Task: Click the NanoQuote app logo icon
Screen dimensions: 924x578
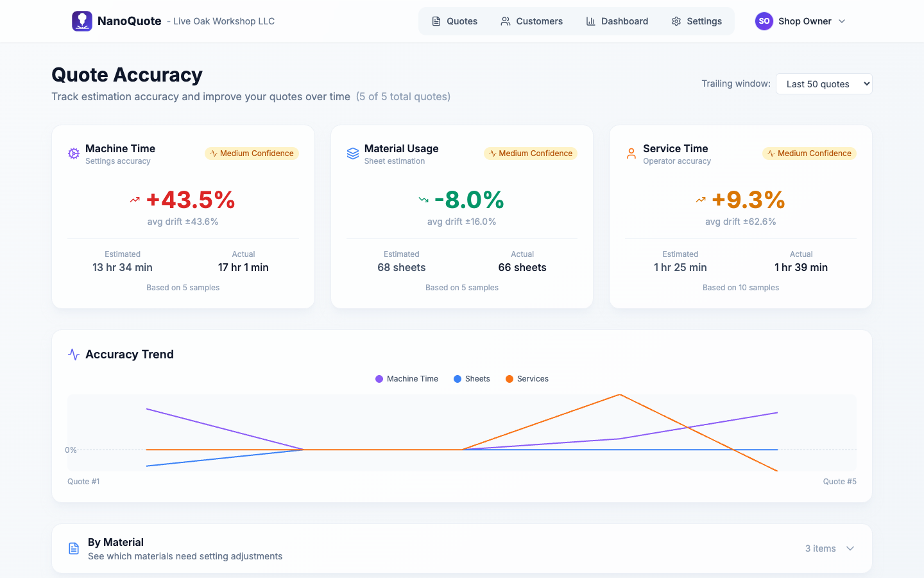Action: (82, 21)
